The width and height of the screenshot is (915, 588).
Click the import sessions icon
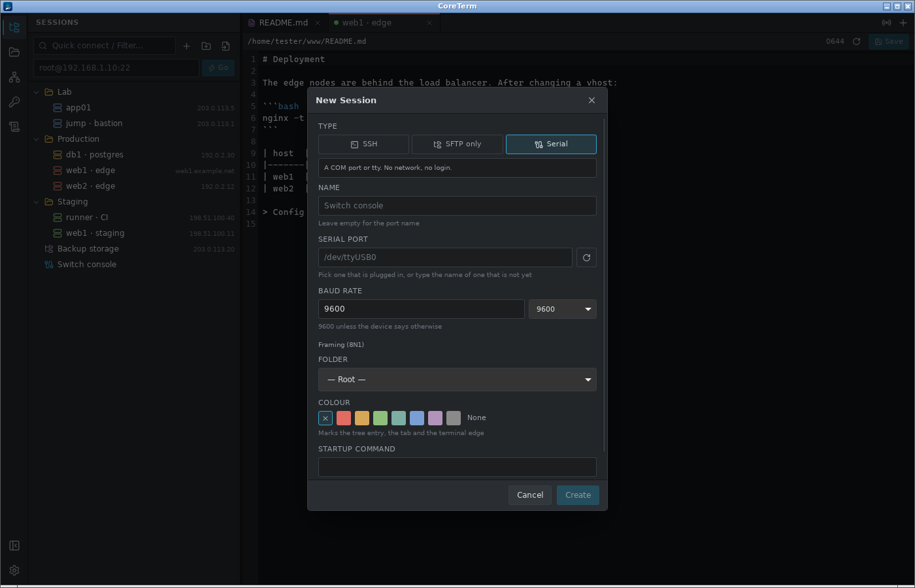pos(225,46)
